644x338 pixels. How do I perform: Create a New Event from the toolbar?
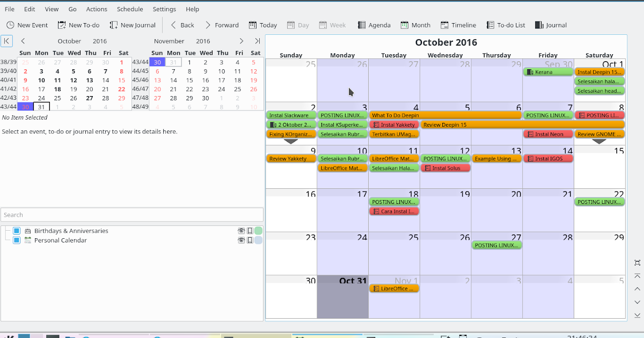point(27,25)
